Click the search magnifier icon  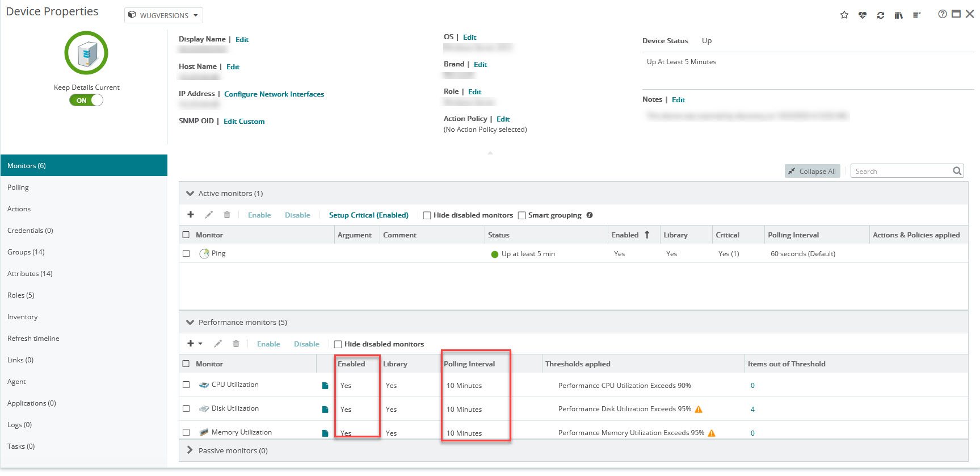click(x=957, y=171)
